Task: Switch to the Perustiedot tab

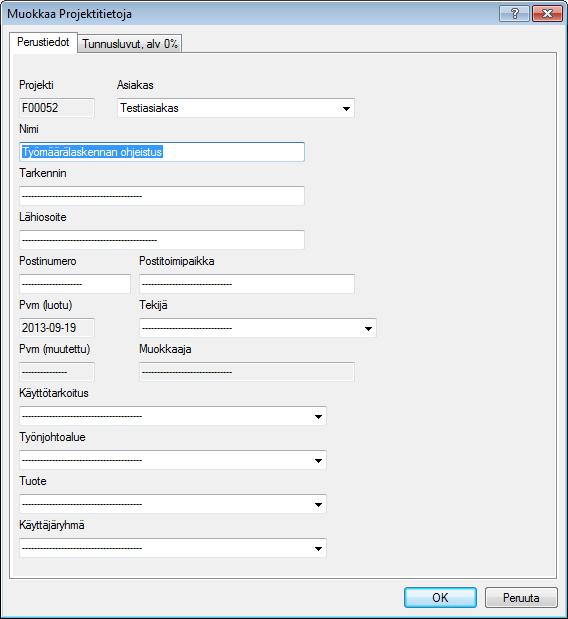Action: pos(43,42)
